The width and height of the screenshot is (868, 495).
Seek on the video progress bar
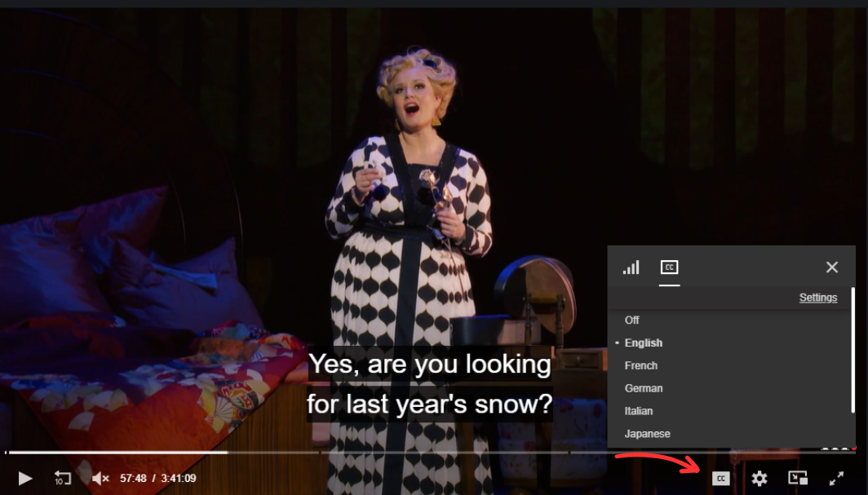click(432, 453)
